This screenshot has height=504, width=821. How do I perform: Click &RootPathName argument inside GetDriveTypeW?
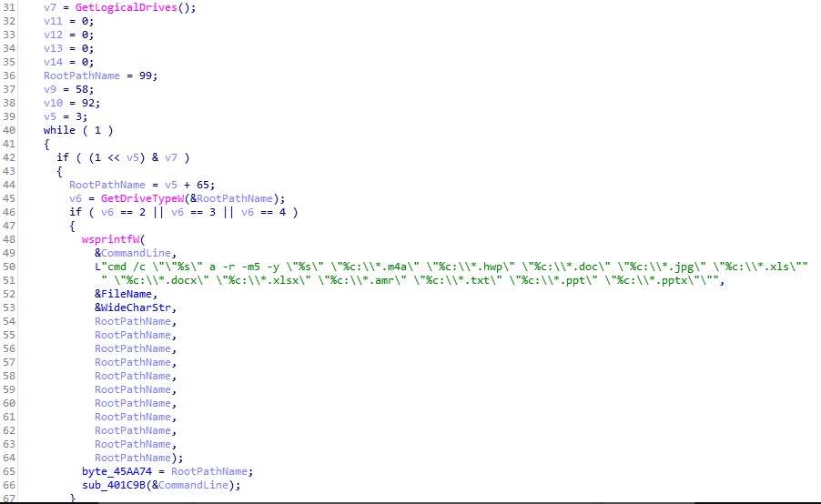(231, 198)
